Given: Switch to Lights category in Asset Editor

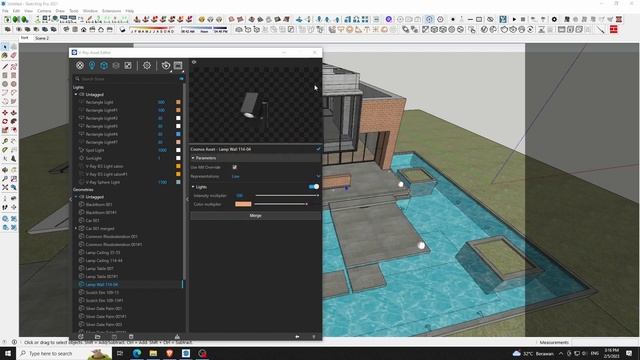Looking at the screenshot, I should [92, 65].
